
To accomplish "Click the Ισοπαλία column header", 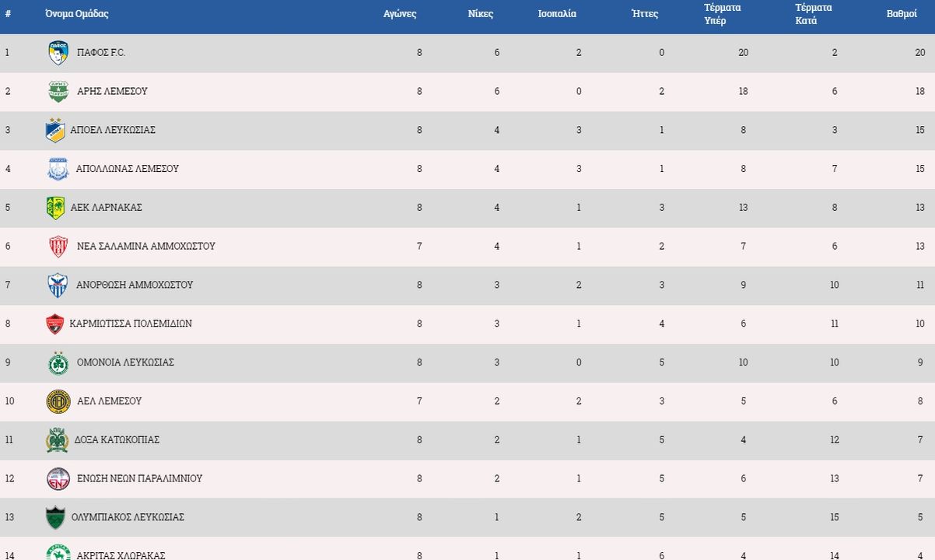I will tap(557, 14).
